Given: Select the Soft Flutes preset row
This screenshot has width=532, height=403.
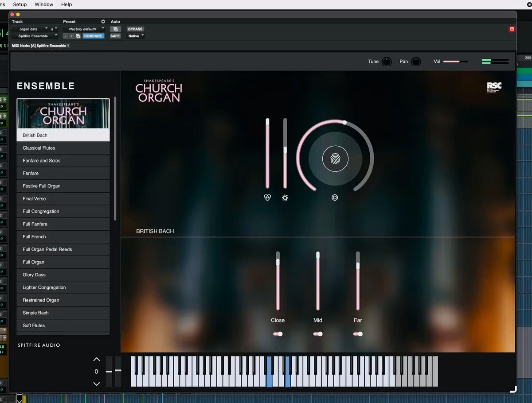Looking at the screenshot, I should 63,325.
